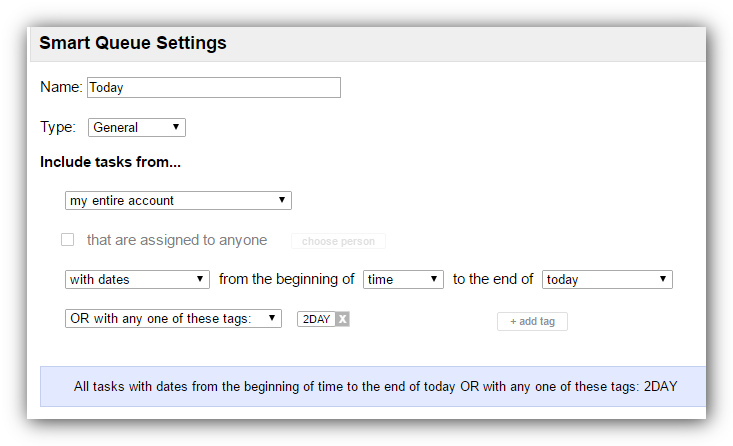The width and height of the screenshot is (733, 446).
Task: Remove the 2DAY tag with its x icon
Action: click(x=342, y=319)
